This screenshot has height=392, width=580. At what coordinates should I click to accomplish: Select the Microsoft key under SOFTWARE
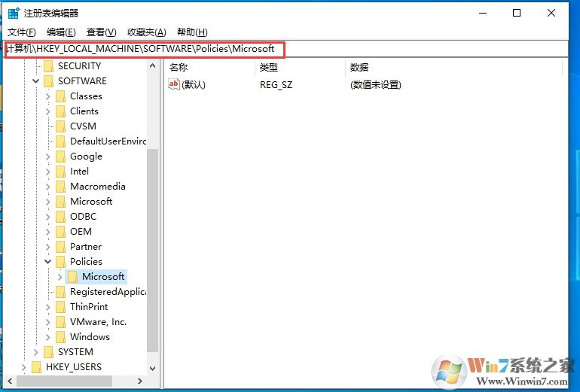coord(91,202)
